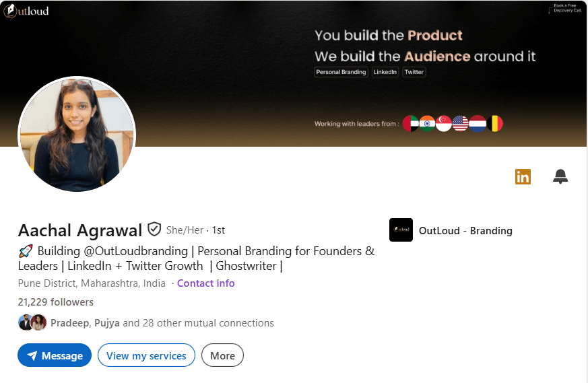Click the notification bell icon

(560, 176)
